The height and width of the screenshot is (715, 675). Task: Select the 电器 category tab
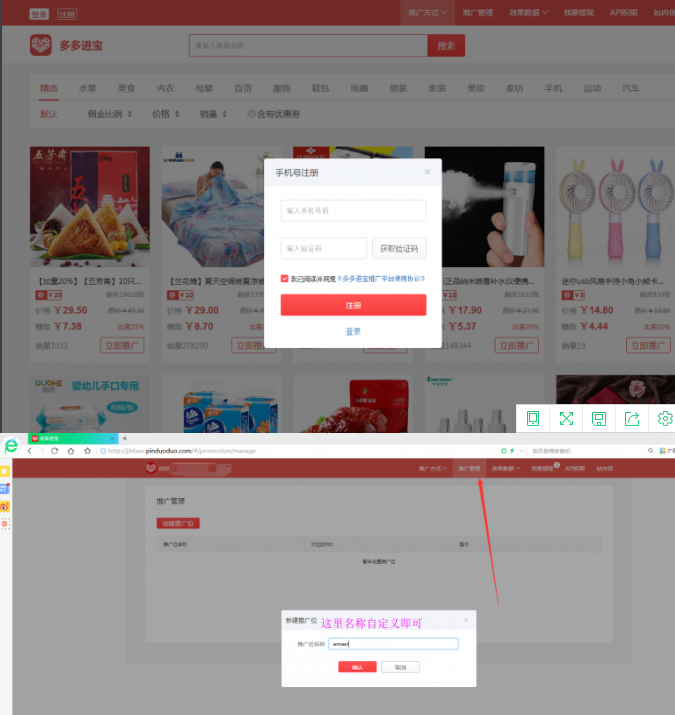click(359, 88)
